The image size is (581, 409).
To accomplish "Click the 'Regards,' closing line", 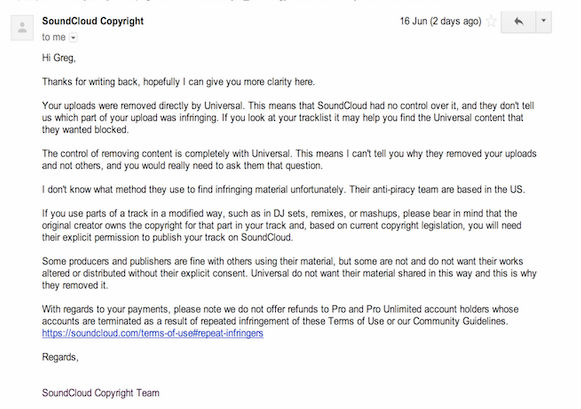I will coord(60,357).
